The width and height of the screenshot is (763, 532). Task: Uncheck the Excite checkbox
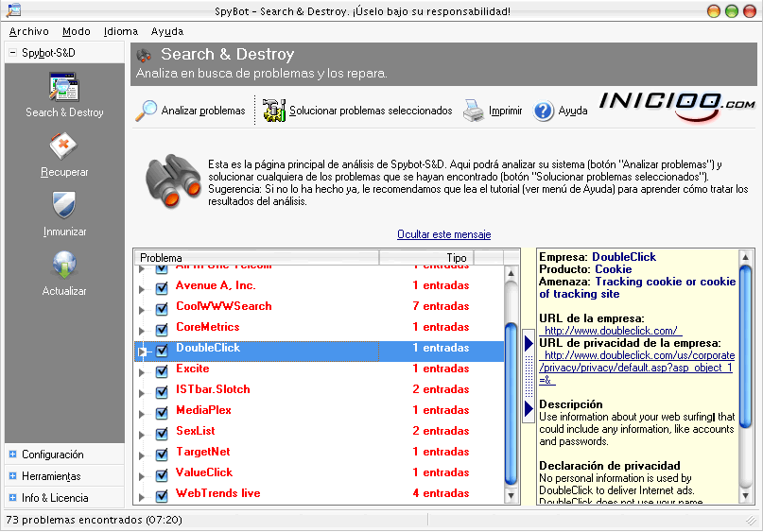pyautogui.click(x=162, y=371)
